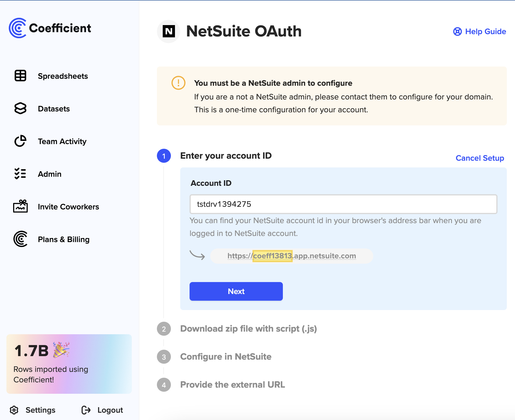Viewport: 515px width, 420px height.
Task: Click 'Enter your account ID' step title
Action: click(226, 156)
